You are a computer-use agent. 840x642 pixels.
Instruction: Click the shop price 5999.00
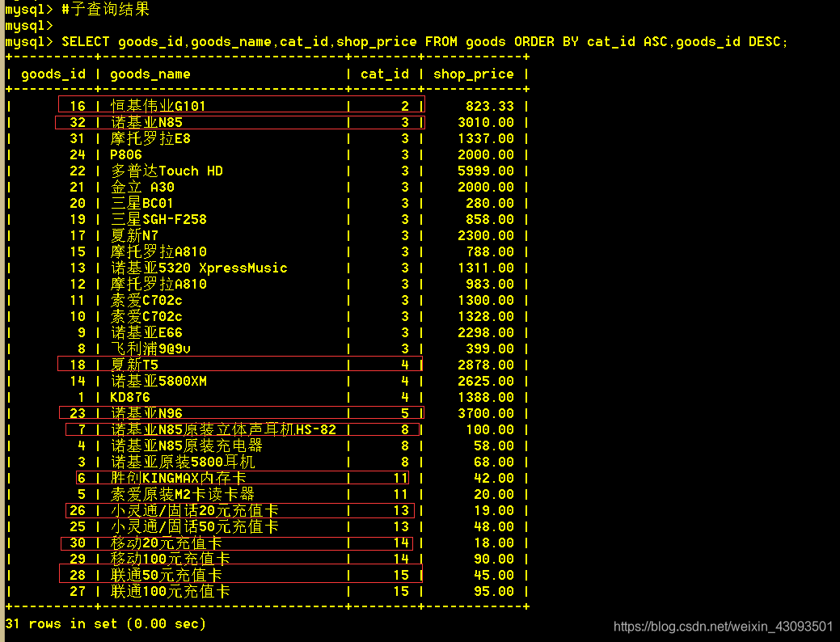pos(486,171)
